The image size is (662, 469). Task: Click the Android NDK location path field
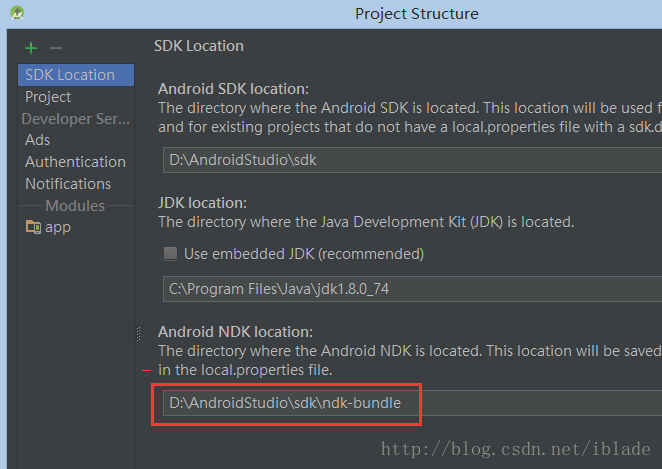(x=412, y=403)
